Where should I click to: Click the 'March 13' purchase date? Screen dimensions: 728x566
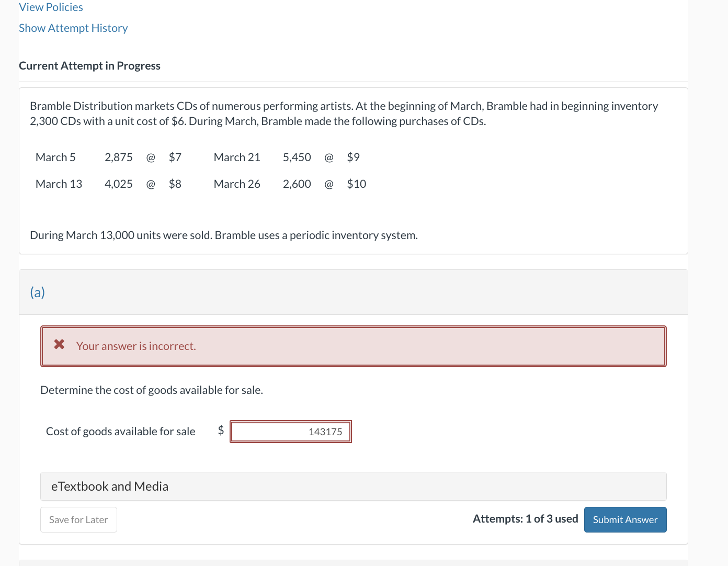pos(59,184)
